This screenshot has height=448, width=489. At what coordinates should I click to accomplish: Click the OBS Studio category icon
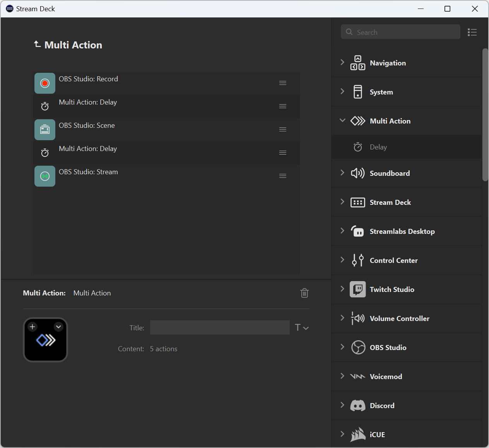click(x=358, y=347)
